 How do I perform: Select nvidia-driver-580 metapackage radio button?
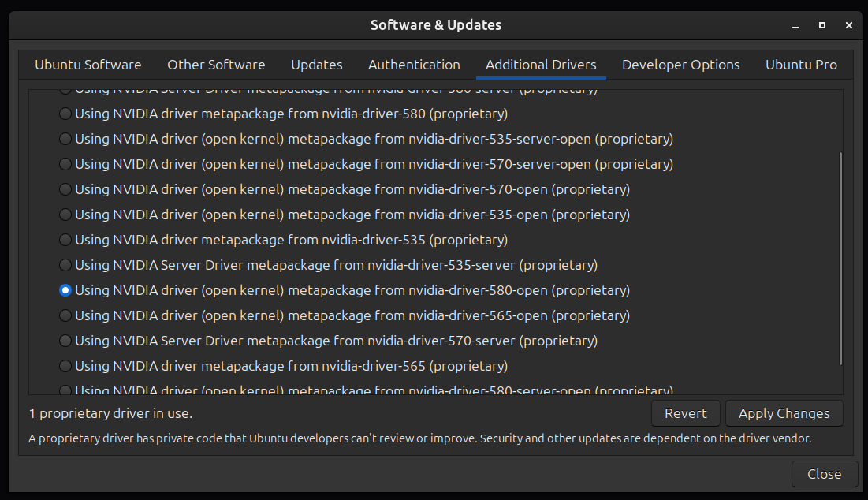[x=65, y=114]
